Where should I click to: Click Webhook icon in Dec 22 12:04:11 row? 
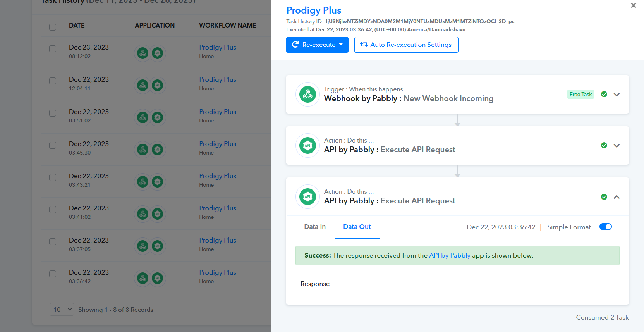(143, 85)
